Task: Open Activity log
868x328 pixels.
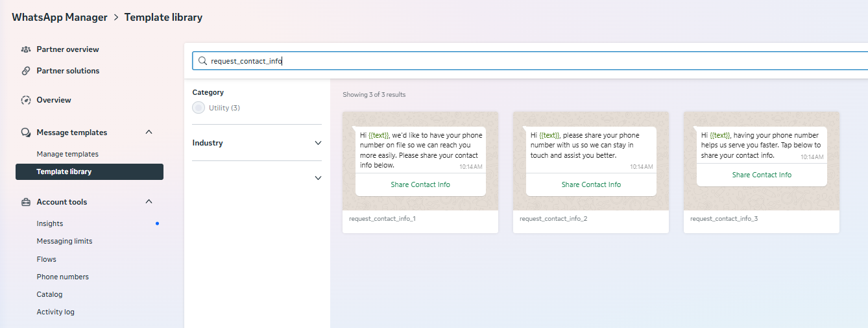Action: (x=55, y=312)
